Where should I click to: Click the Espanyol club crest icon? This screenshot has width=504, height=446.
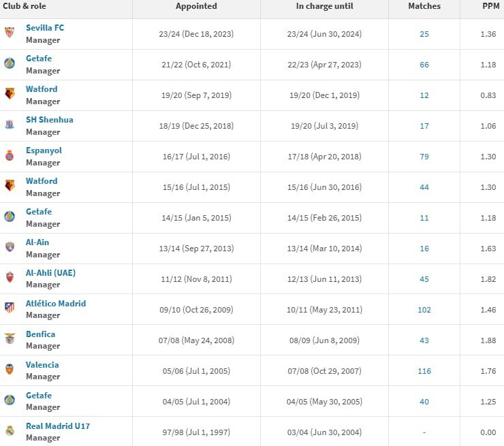(x=10, y=156)
